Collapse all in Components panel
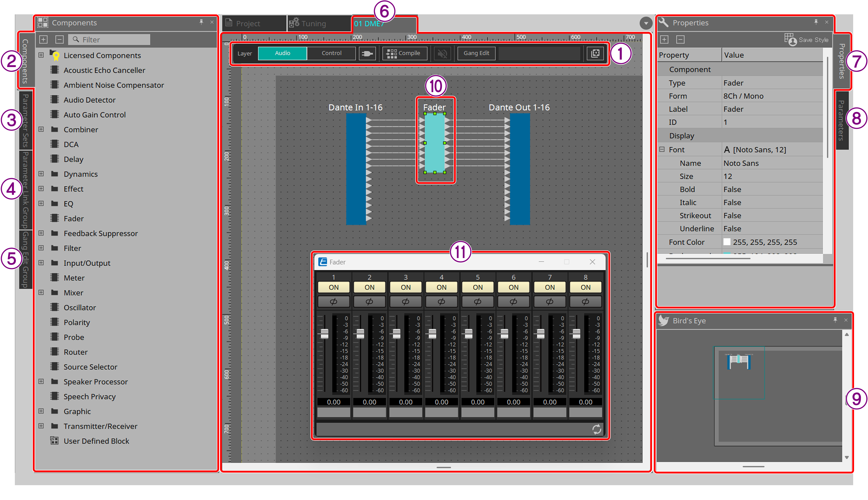 pyautogui.click(x=59, y=40)
